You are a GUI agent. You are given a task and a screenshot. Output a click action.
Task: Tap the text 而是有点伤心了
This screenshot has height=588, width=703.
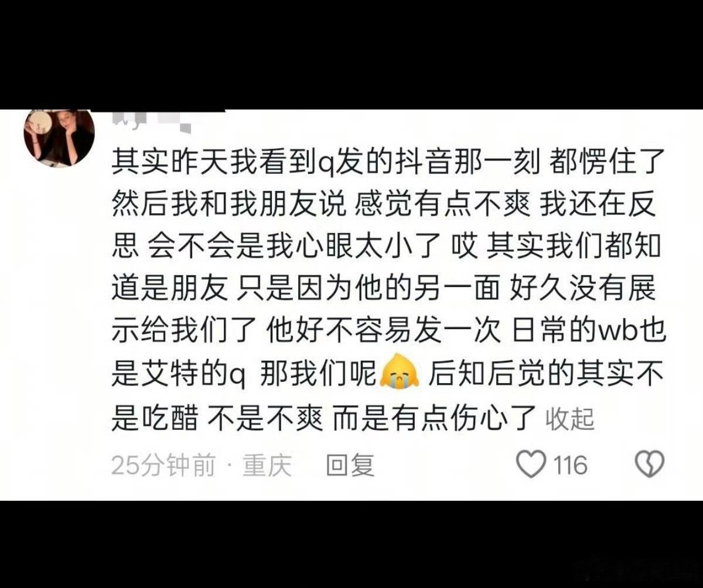[x=434, y=418]
